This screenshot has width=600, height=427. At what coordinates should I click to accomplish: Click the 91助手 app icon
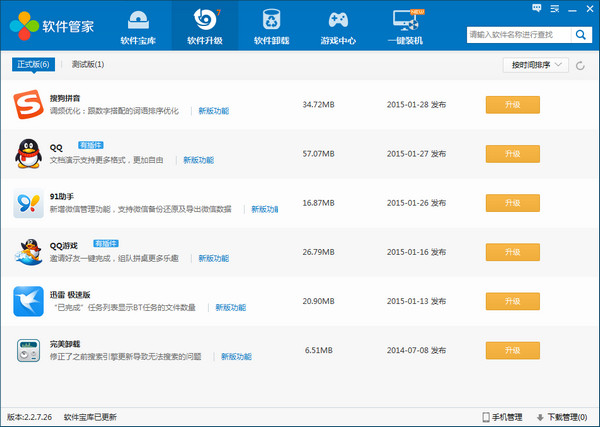[28, 204]
